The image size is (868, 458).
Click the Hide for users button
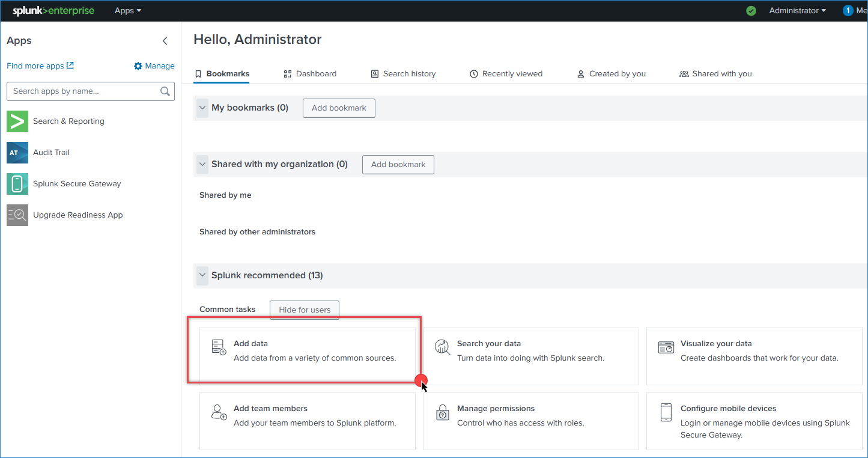[x=305, y=310]
